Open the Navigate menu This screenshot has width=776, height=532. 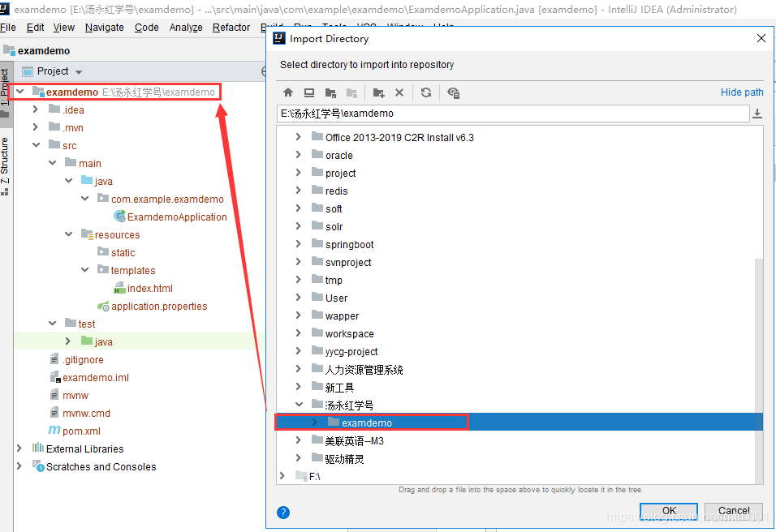[x=104, y=27]
